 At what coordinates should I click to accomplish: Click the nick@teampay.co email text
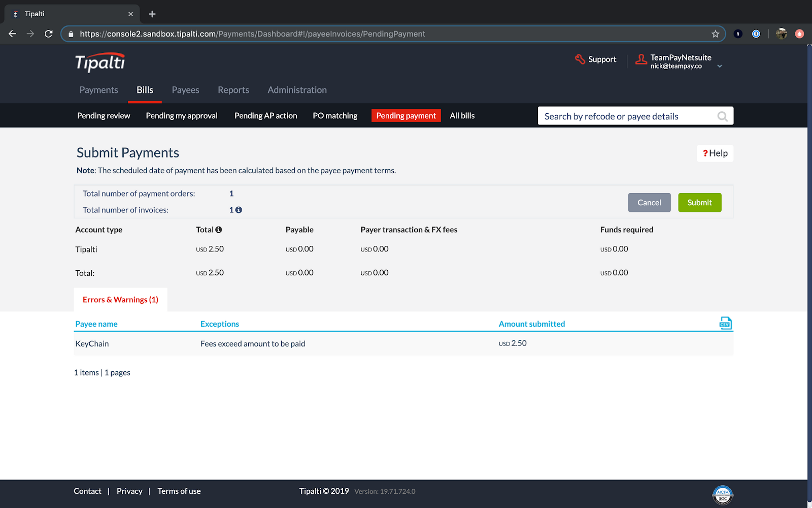coord(676,66)
